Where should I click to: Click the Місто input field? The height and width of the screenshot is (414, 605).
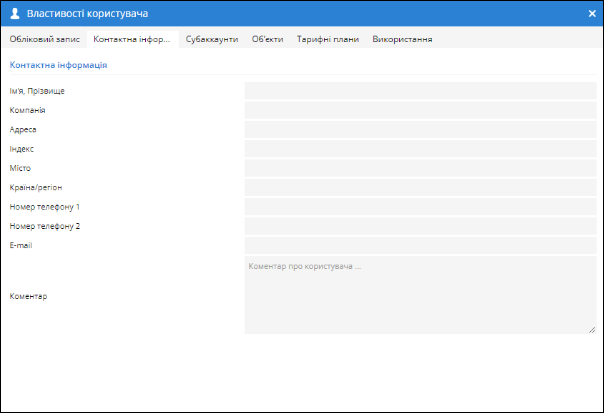[421, 168]
